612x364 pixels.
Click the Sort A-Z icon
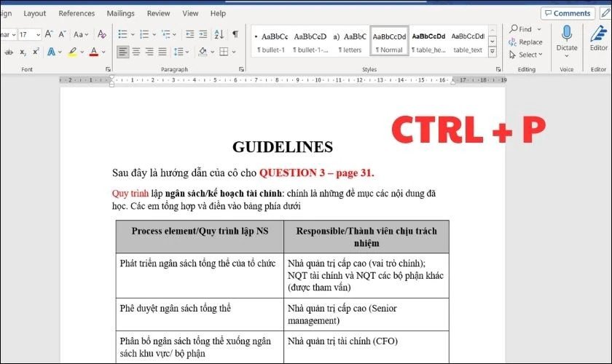click(219, 34)
